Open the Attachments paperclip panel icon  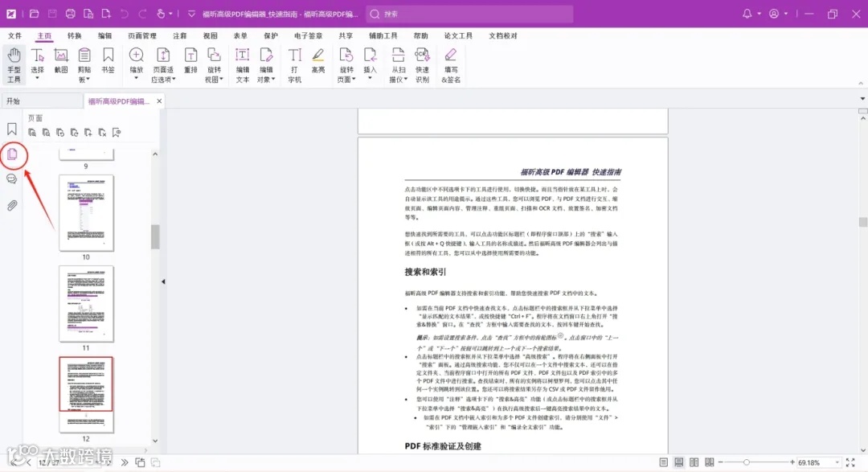(11, 206)
